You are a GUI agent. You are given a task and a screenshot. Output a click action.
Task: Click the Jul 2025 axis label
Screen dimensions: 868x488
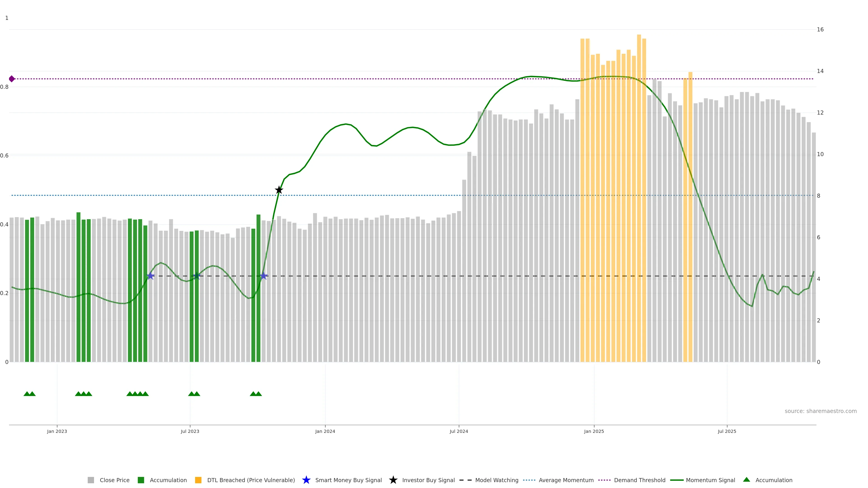pos(727,431)
